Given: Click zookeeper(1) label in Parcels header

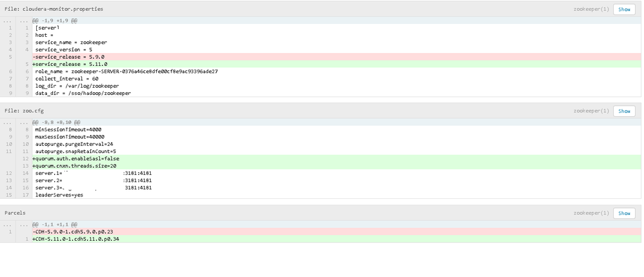Looking at the screenshot, I should point(591,213).
